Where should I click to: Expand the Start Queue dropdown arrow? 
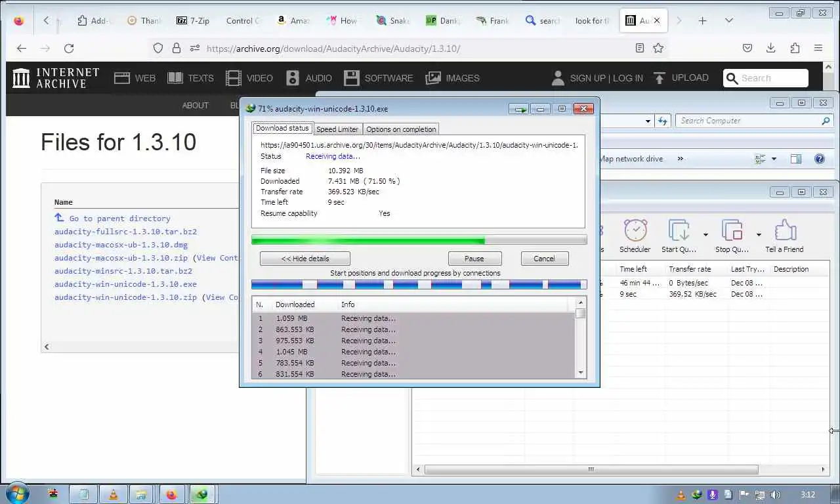click(x=705, y=234)
